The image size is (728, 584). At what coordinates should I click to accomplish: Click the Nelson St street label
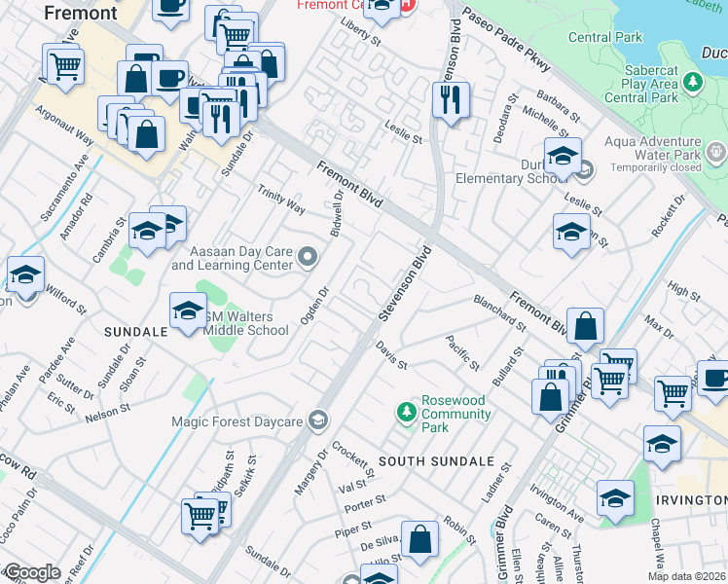108,413
